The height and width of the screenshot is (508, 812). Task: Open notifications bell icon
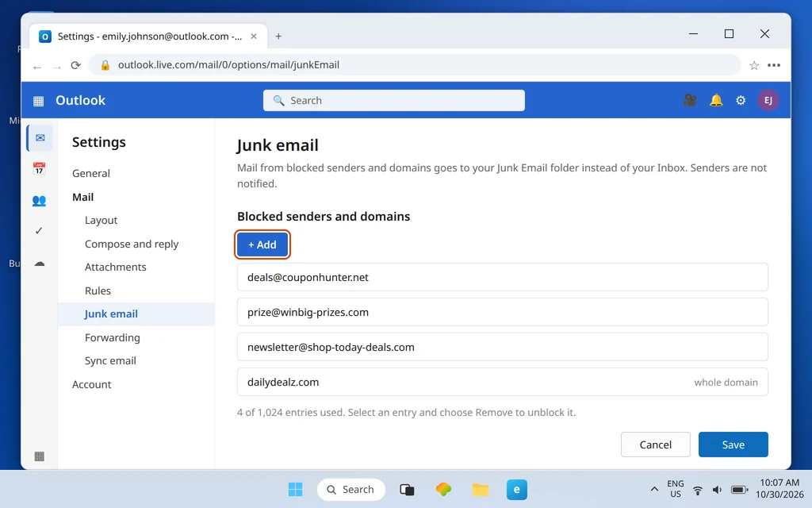tap(716, 100)
